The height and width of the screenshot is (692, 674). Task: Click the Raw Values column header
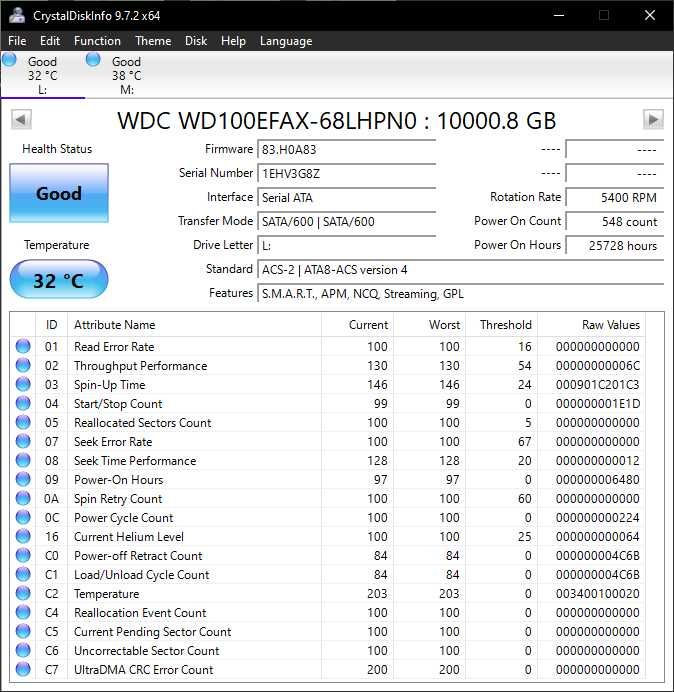click(x=591, y=325)
